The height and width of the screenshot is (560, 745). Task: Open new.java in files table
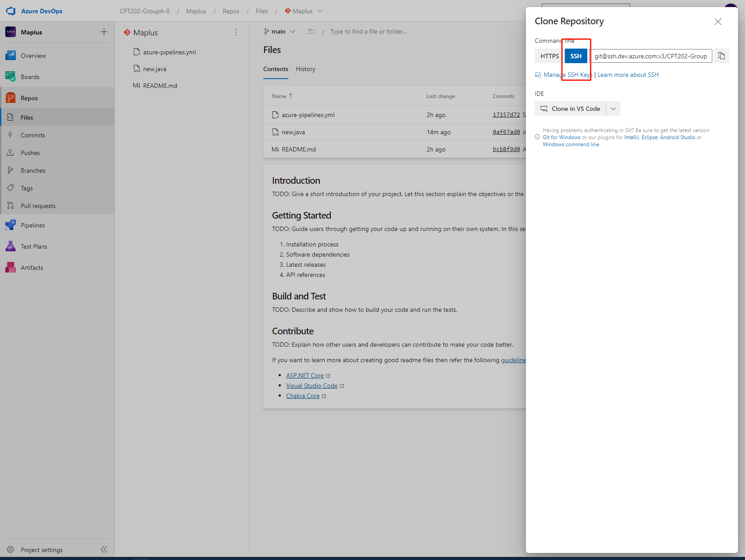tap(293, 132)
